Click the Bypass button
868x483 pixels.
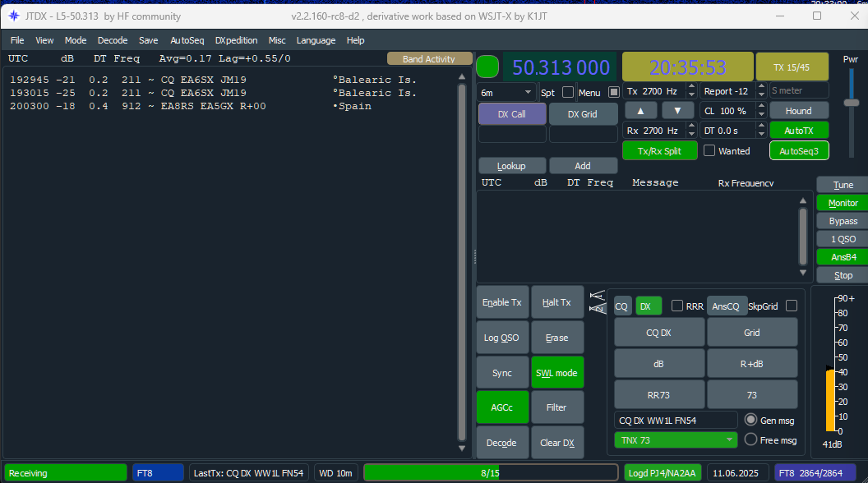(843, 221)
